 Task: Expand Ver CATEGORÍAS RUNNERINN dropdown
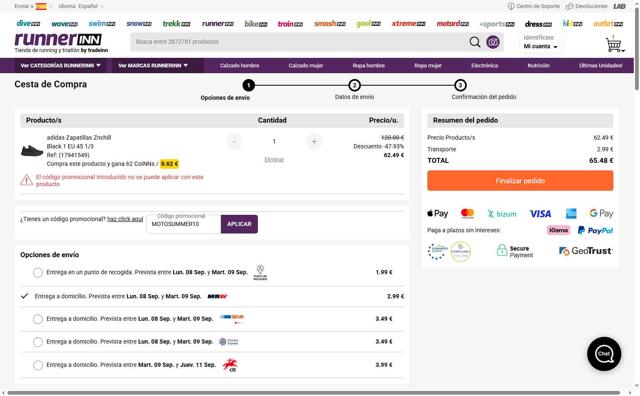coord(60,65)
